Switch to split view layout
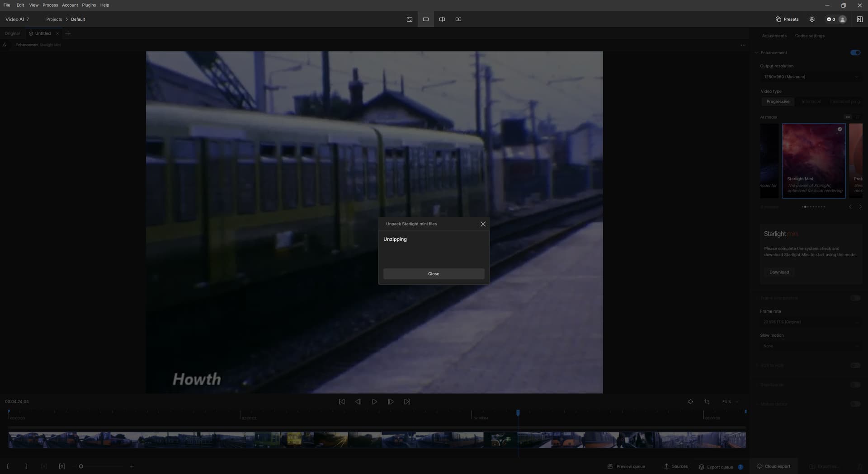The width and height of the screenshot is (868, 474). click(x=442, y=19)
